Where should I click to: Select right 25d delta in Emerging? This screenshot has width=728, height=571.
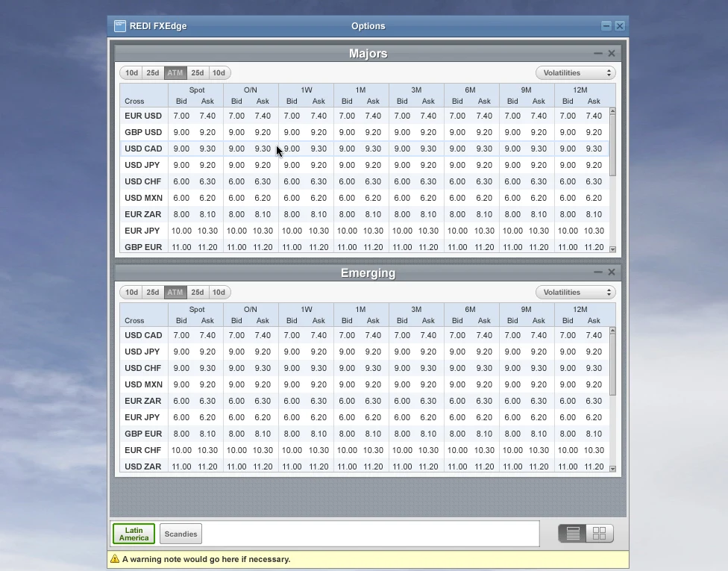tap(198, 293)
